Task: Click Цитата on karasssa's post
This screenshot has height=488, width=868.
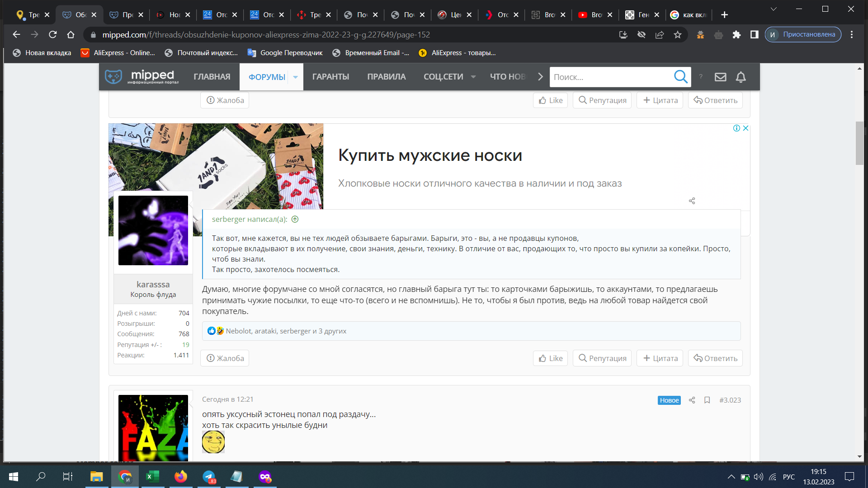Action: [x=660, y=358]
